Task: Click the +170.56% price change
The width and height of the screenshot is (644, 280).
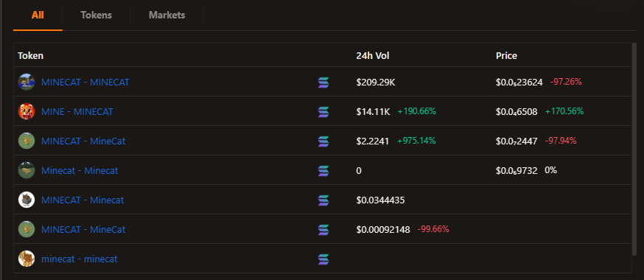Action: pyautogui.click(x=564, y=111)
